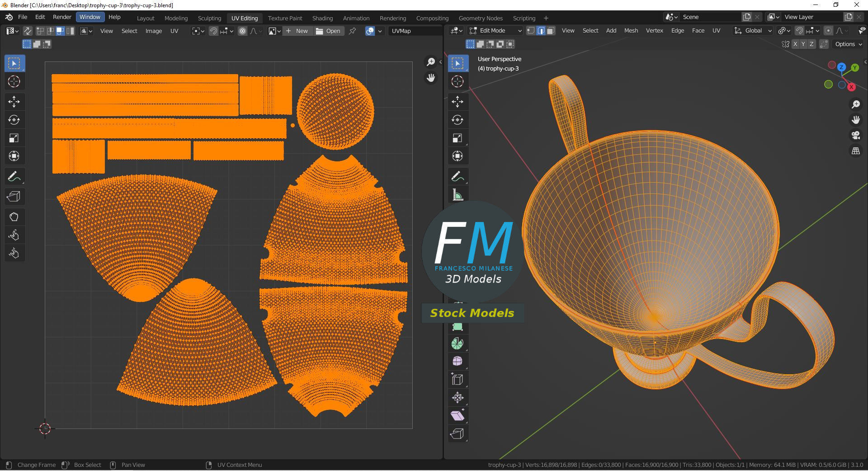Switch to the Texture Paint workspace tab

point(285,18)
